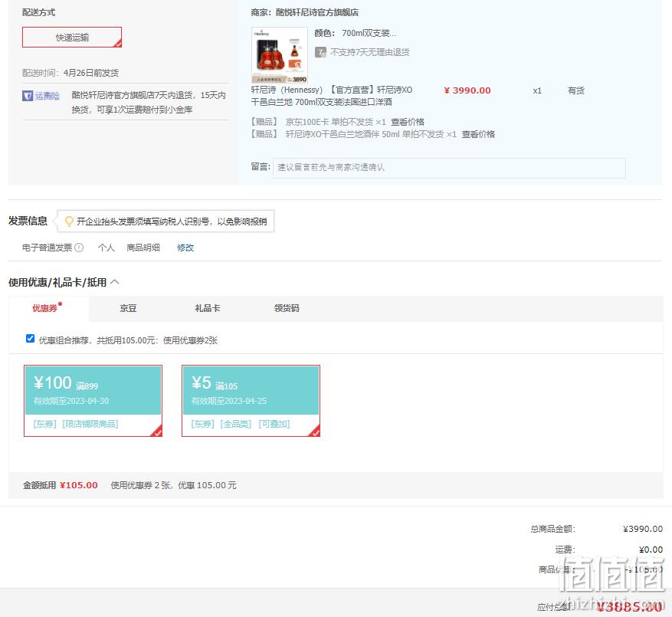Viewport: 672px width, 617px height.
Task: Click the 运费 ¥0.00 value
Action: [651, 550]
